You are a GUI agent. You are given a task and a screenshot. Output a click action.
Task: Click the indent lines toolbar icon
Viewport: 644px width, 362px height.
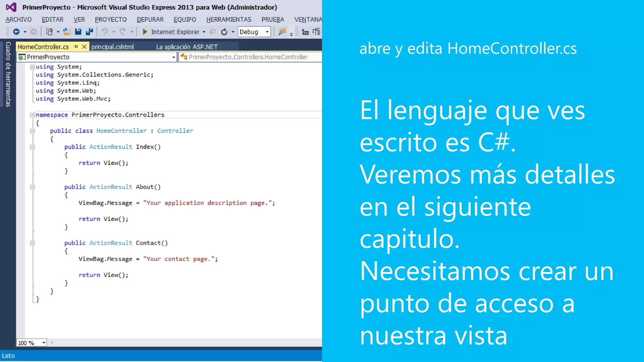click(305, 32)
